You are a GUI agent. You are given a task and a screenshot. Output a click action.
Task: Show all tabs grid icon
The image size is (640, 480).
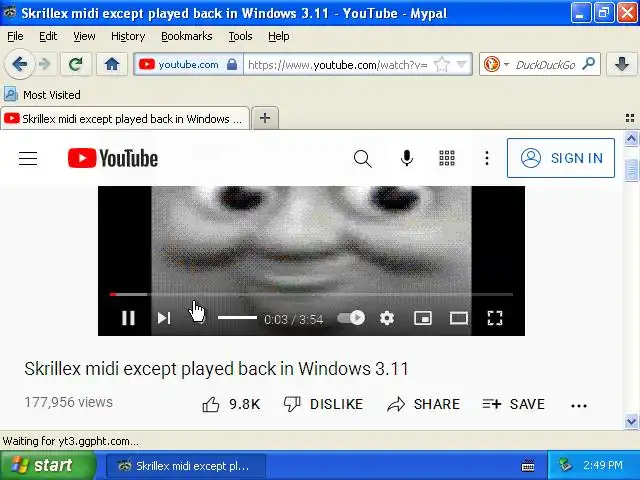pyautogui.click(x=630, y=118)
